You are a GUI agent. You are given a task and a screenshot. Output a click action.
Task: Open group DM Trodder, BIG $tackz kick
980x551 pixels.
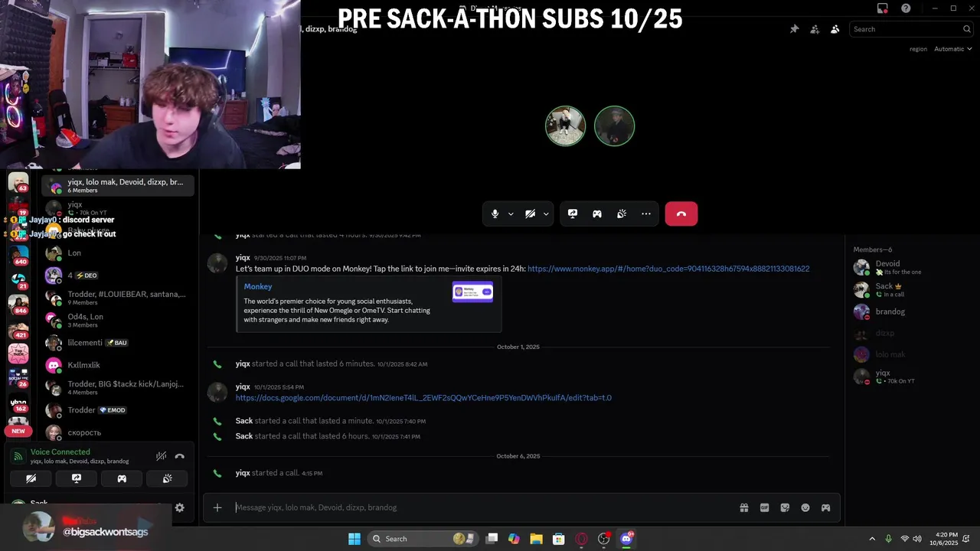coord(118,388)
